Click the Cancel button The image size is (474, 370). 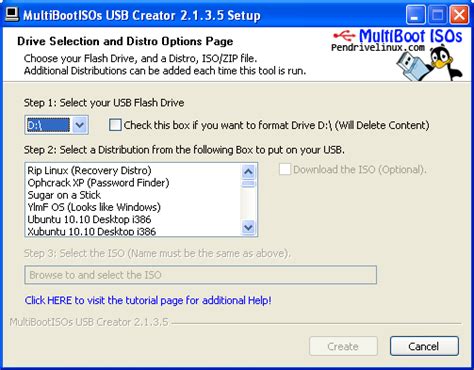coord(424,346)
